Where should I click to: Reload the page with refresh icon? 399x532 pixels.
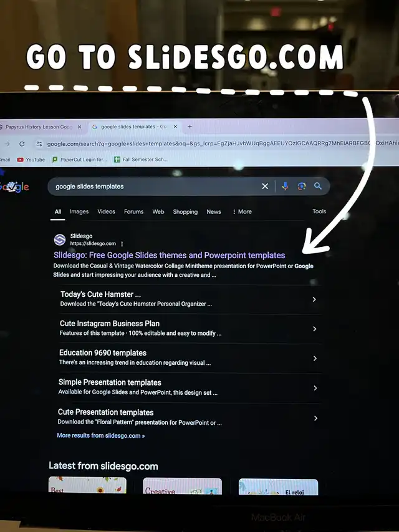pos(22,144)
